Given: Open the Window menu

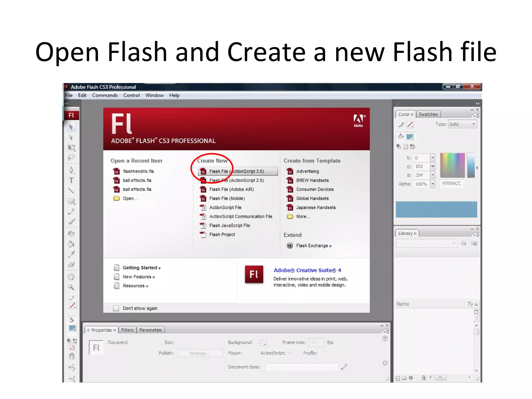Looking at the screenshot, I should [x=154, y=95].
